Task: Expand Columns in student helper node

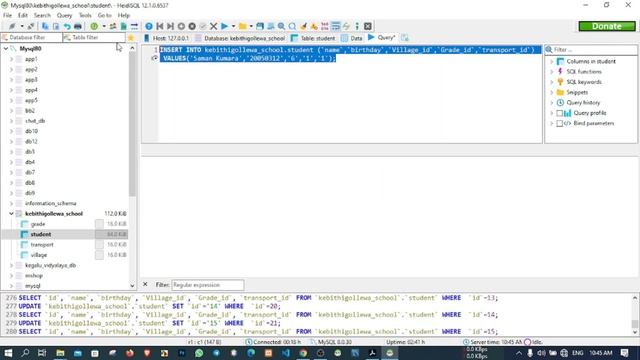Action: point(552,62)
